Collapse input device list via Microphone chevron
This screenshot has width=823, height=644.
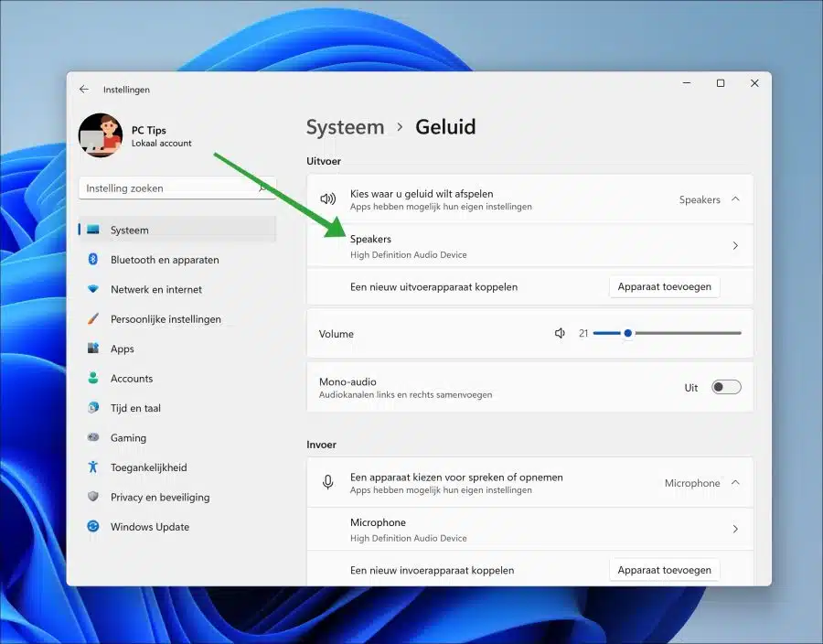tap(735, 482)
